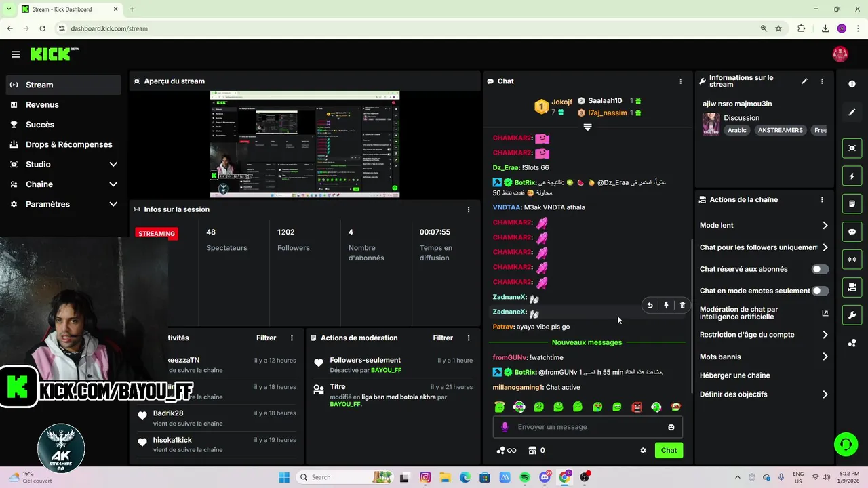Enable Chat en mode emotes seulement toggle
The height and width of the screenshot is (488, 868).
tap(820, 291)
